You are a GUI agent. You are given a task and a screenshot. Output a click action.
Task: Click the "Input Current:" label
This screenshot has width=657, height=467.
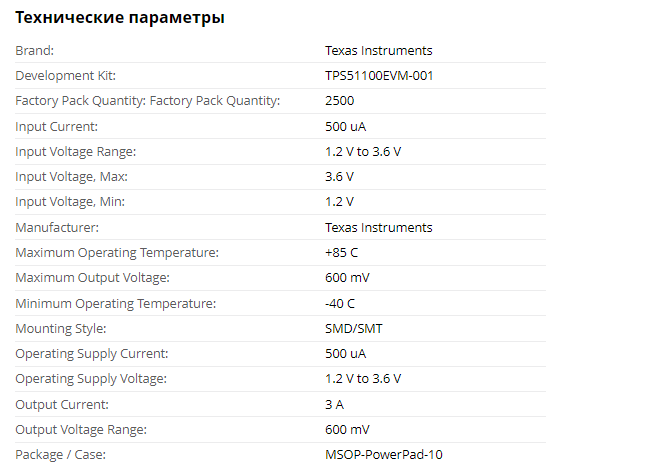[x=57, y=127]
